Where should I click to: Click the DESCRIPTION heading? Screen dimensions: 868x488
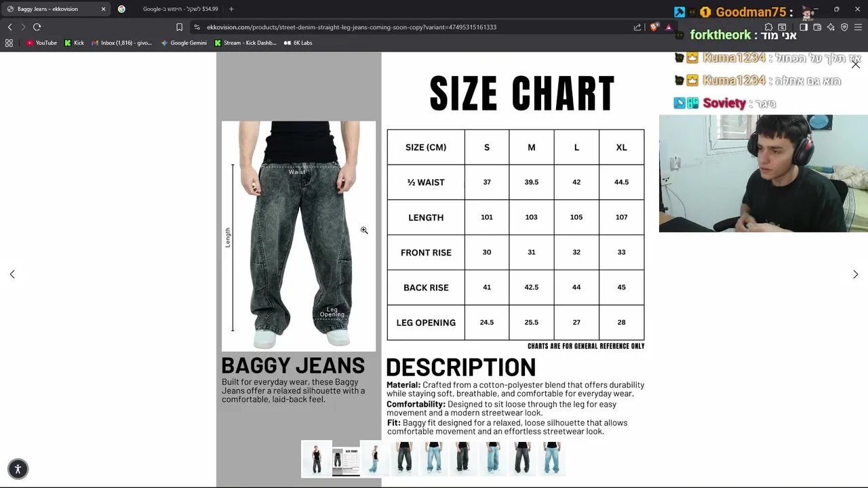pos(461,367)
